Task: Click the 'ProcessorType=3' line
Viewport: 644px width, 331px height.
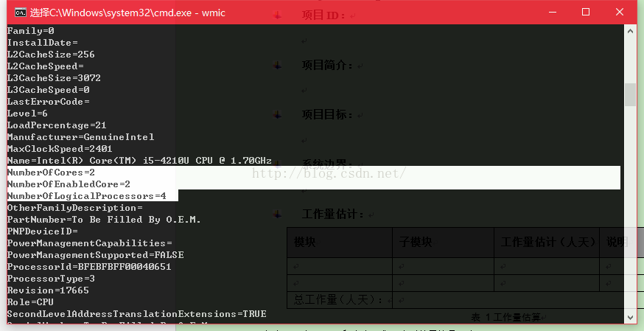Action: pyautogui.click(x=51, y=279)
